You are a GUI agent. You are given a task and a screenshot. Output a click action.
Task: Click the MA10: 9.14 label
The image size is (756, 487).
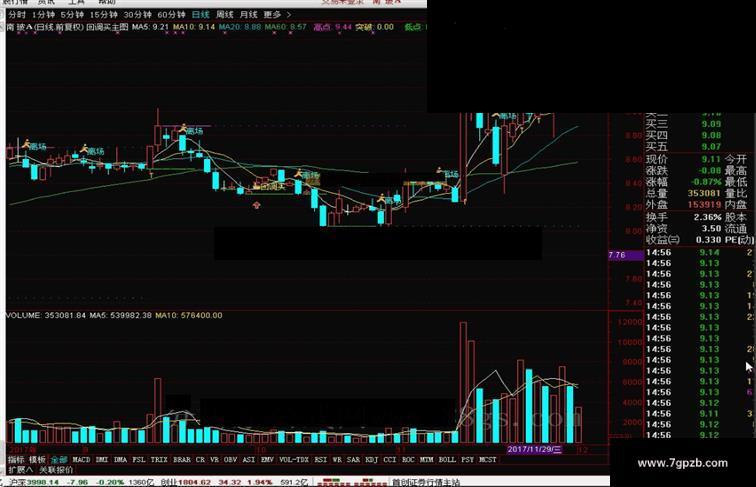[194, 27]
